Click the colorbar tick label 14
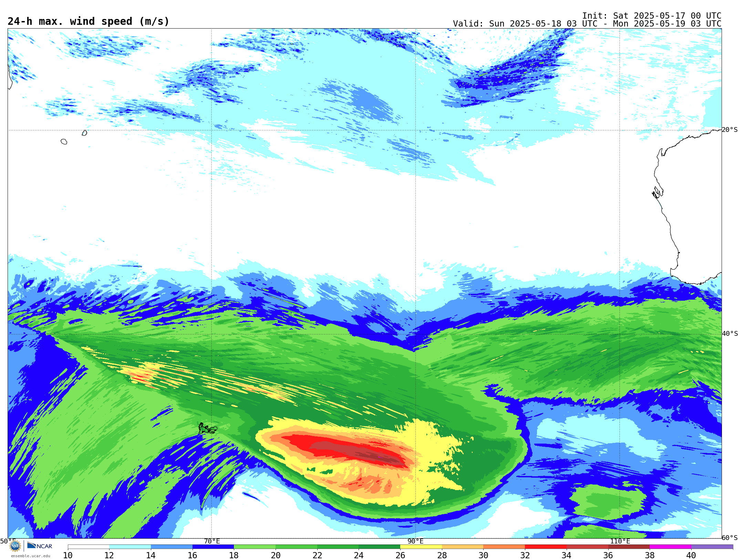The image size is (744, 560). (x=151, y=555)
